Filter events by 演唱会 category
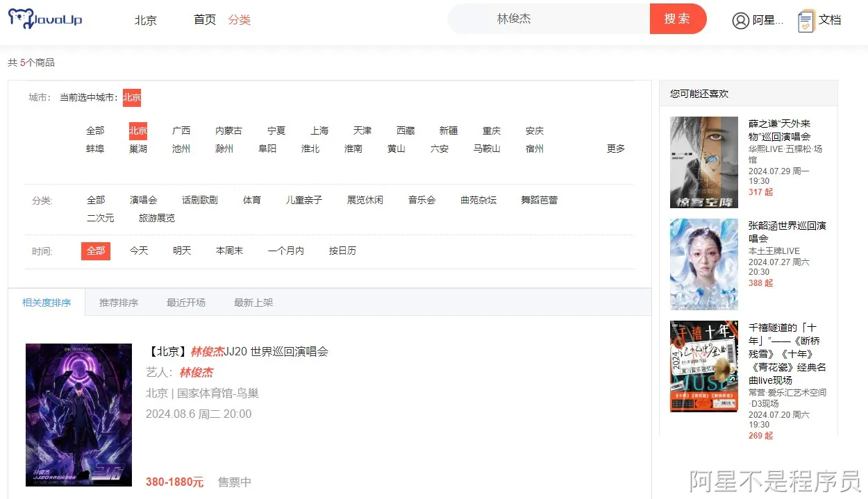 tap(144, 199)
